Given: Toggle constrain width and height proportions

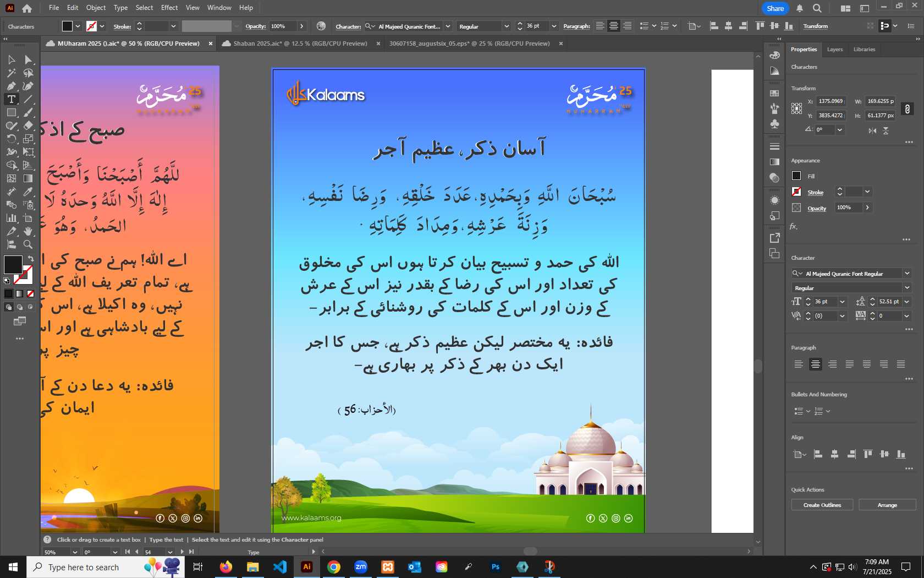Looking at the screenshot, I should pos(908,108).
